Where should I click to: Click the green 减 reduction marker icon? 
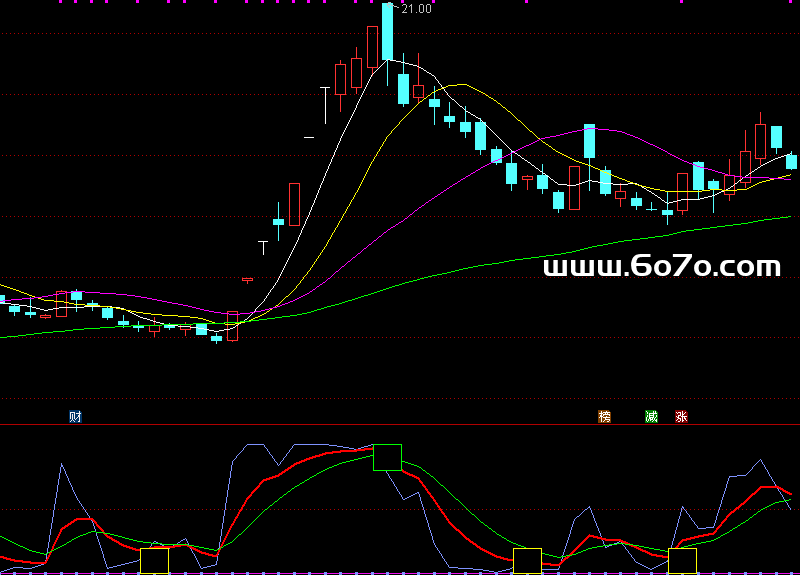tap(651, 416)
